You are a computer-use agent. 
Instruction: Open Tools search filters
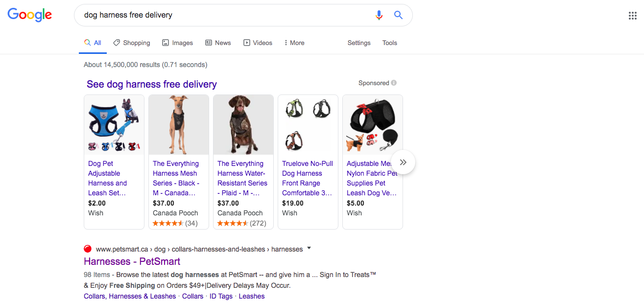click(x=389, y=43)
